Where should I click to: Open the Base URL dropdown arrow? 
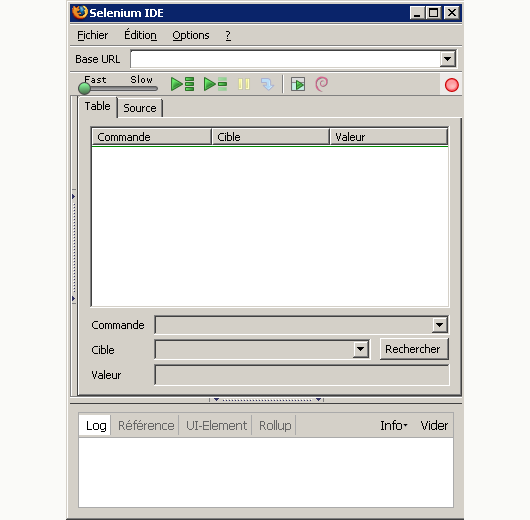(448, 59)
